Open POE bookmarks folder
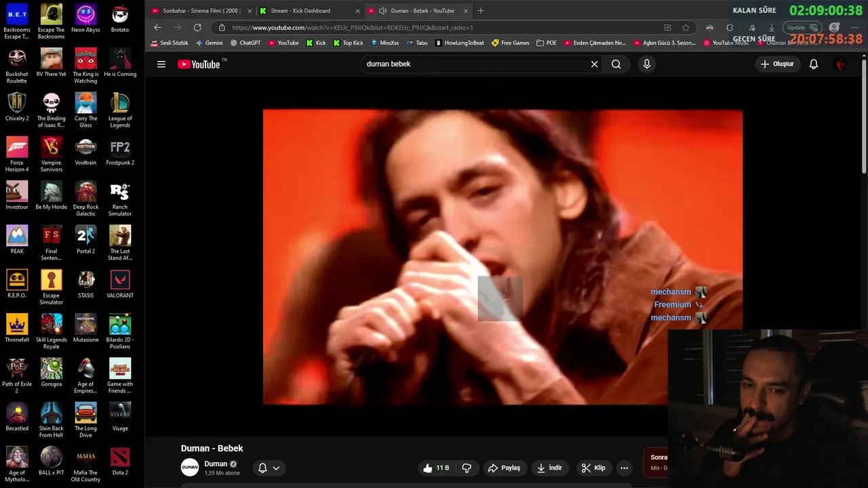Screen dimensions: 868x488 547,43
